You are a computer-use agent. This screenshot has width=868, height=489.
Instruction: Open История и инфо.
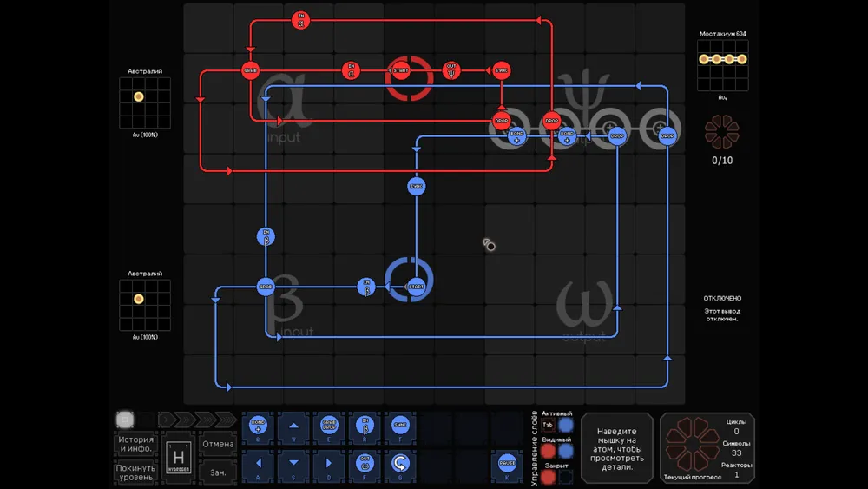[x=135, y=444]
